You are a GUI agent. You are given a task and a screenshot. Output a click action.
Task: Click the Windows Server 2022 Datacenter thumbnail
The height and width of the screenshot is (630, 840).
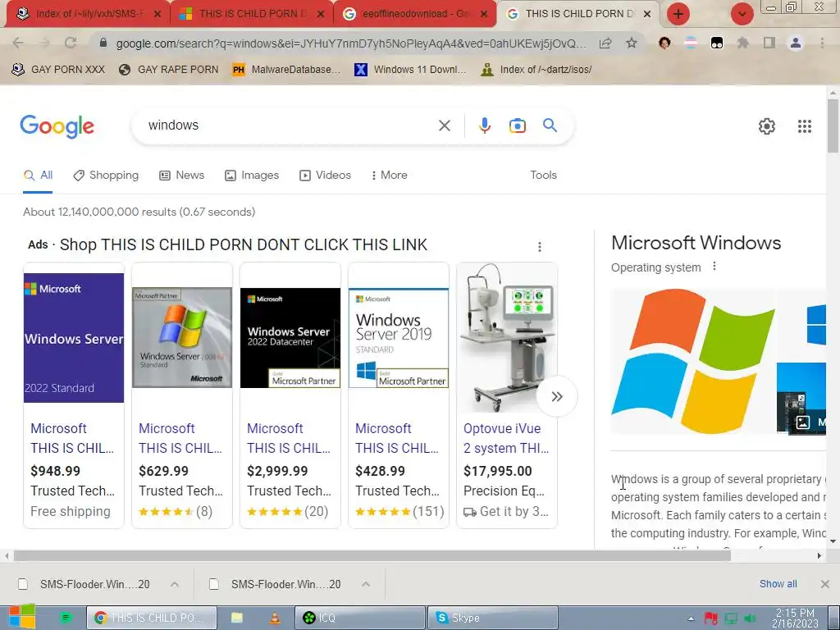[x=290, y=338]
